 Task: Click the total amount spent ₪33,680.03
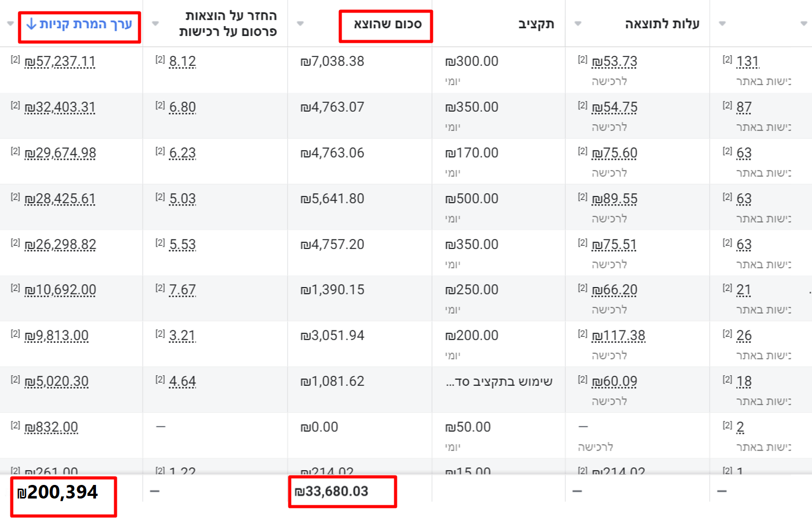coord(332,492)
